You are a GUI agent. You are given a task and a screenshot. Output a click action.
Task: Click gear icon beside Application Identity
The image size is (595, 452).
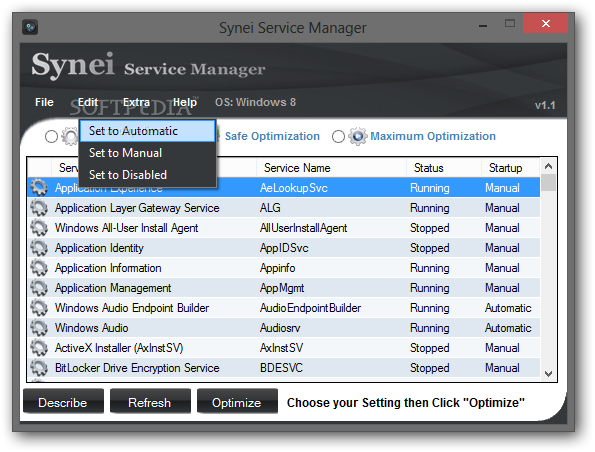tap(39, 248)
